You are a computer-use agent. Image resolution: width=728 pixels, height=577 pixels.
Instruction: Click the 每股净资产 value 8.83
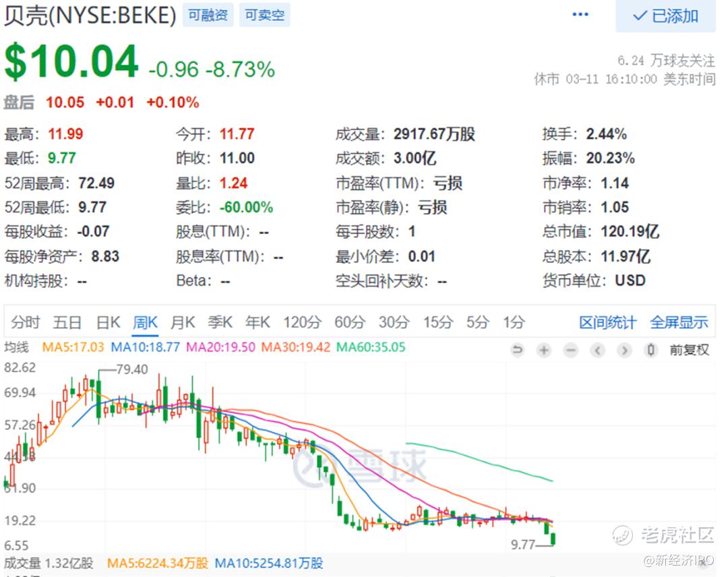pos(105,256)
